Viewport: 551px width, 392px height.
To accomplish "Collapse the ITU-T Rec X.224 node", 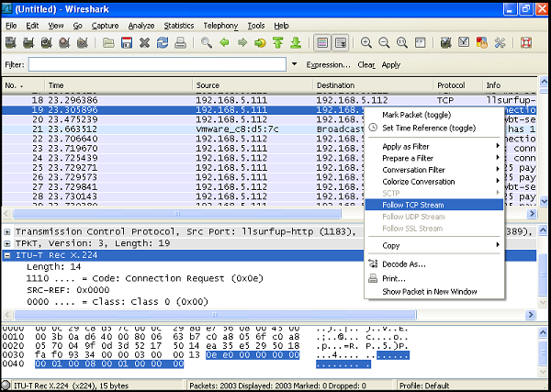I will 7,255.
